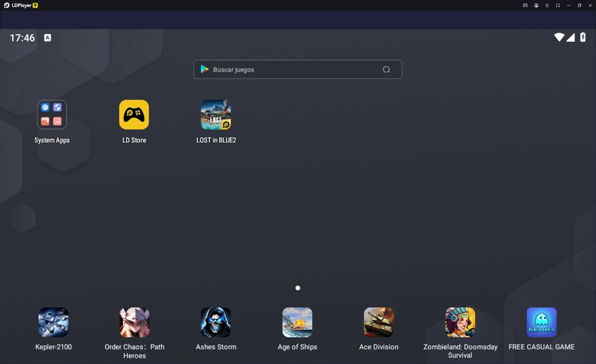Screen dimensions: 596x364
Task: Open the gamepad icon in title bar
Action: pos(525,5)
